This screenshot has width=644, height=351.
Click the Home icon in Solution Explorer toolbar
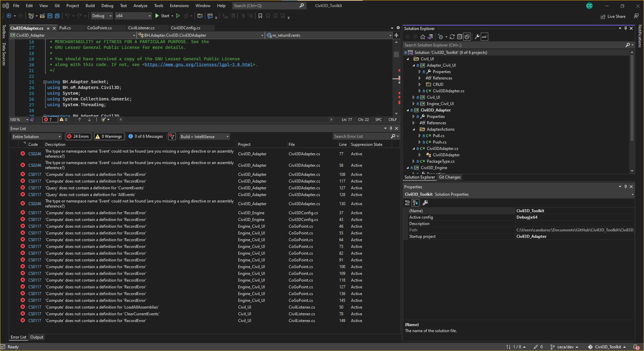423,37
